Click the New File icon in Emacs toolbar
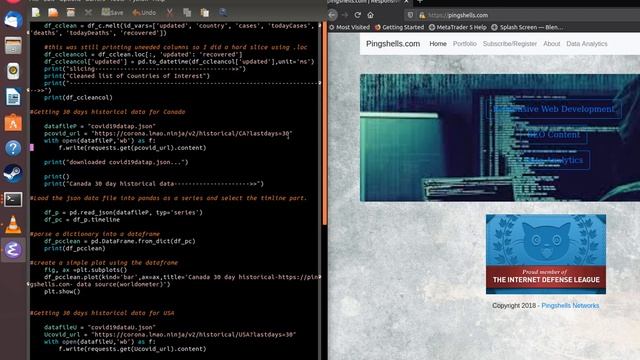640x360 pixels. 36,13
